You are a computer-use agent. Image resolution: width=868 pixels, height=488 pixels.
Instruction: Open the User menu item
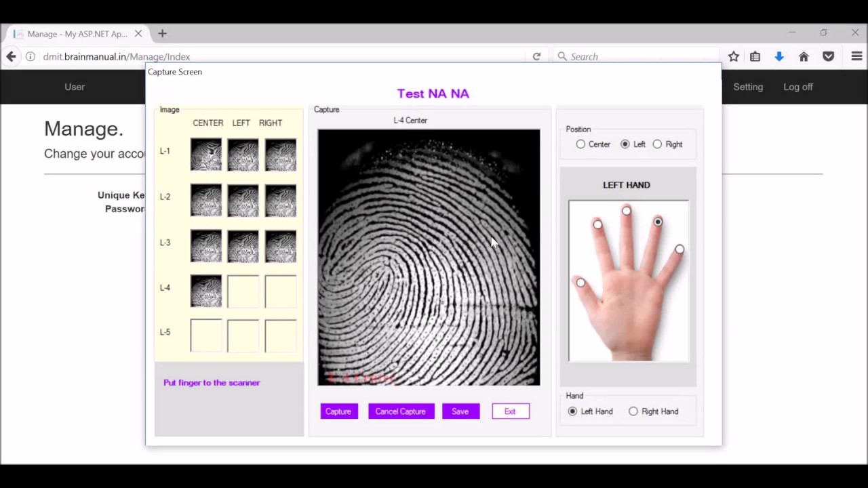click(75, 87)
